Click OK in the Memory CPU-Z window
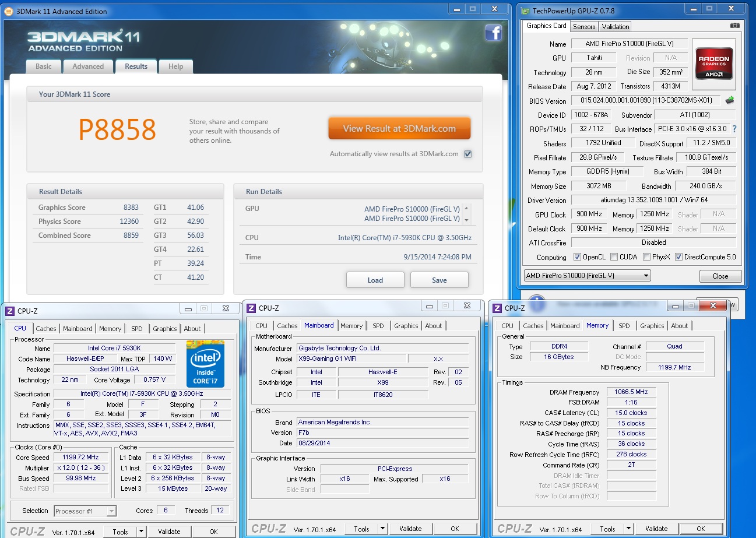 [701, 529]
